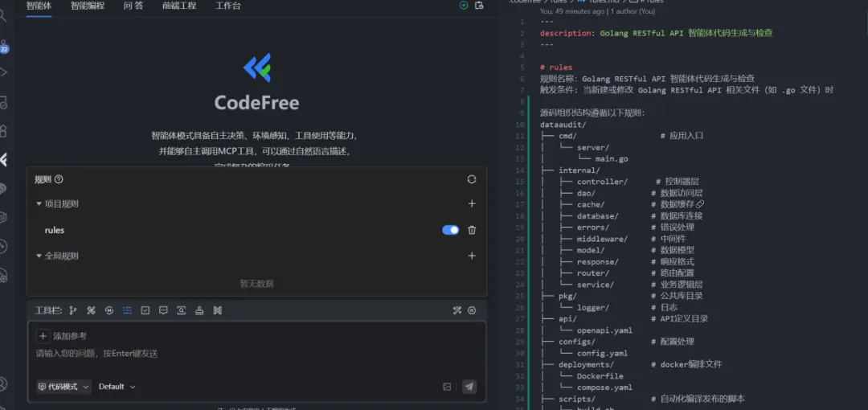Viewport: 868px width, 410px height.
Task: Click the 源码组织结构遵循以下规则 line
Action: click(592, 113)
